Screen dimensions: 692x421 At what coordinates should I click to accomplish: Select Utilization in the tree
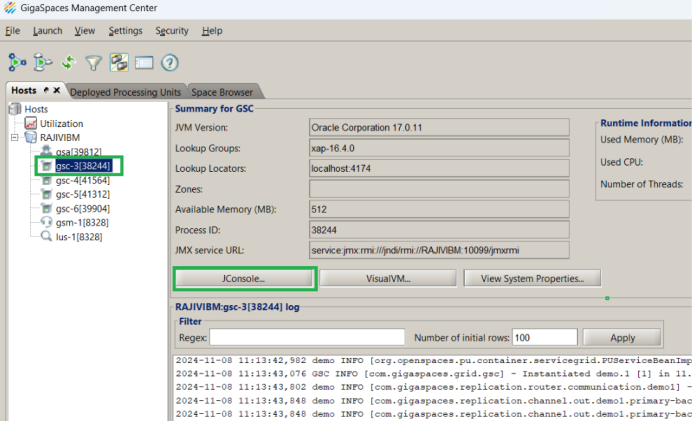[61, 124]
